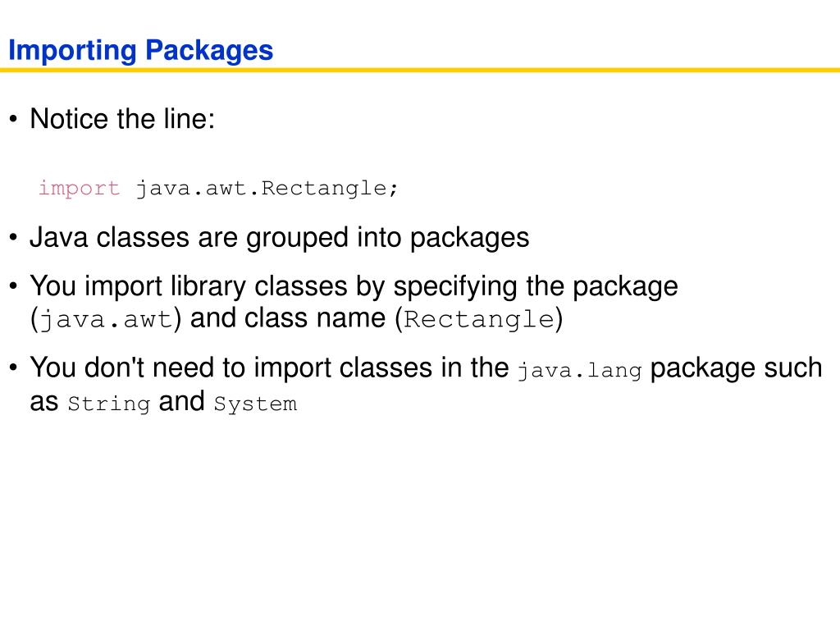Click 'java.awt.Rectangle;' in the code line
The width and height of the screenshot is (840, 630).
[x=267, y=188]
